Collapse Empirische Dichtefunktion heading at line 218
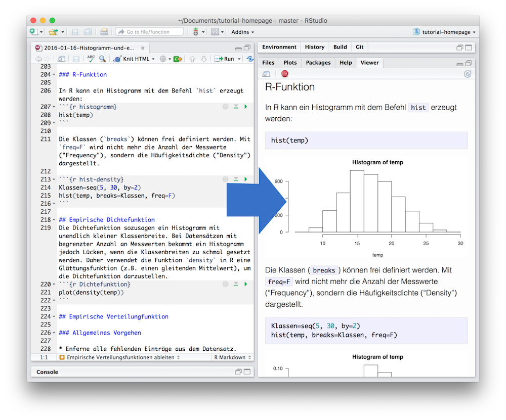Viewport: 506px width, 420px height. [x=54, y=220]
